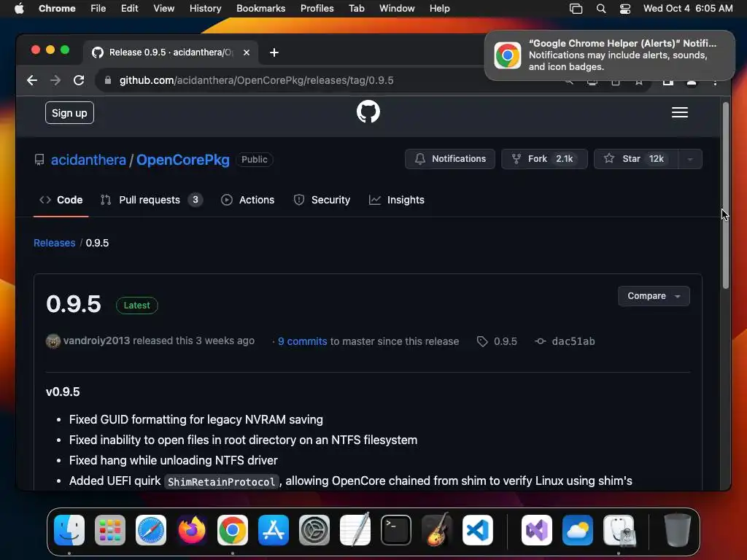Launch Firefox from the Dock
The image size is (747, 560).
pyautogui.click(x=192, y=530)
